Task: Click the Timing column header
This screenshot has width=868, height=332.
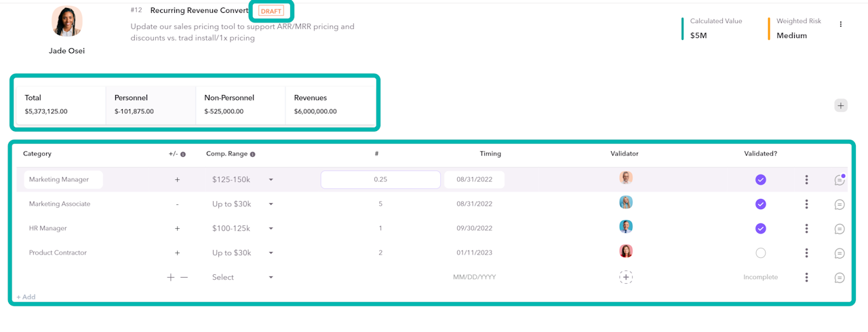Action: [x=490, y=154]
